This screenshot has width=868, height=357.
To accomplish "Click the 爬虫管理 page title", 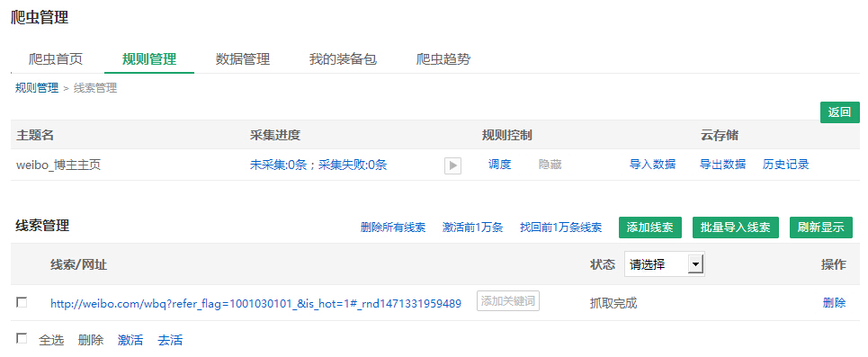I will tap(40, 17).
